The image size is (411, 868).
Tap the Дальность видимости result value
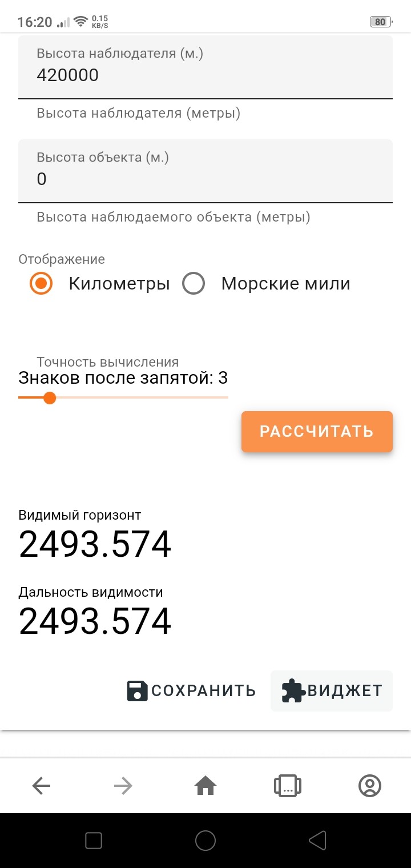pyautogui.click(x=95, y=621)
